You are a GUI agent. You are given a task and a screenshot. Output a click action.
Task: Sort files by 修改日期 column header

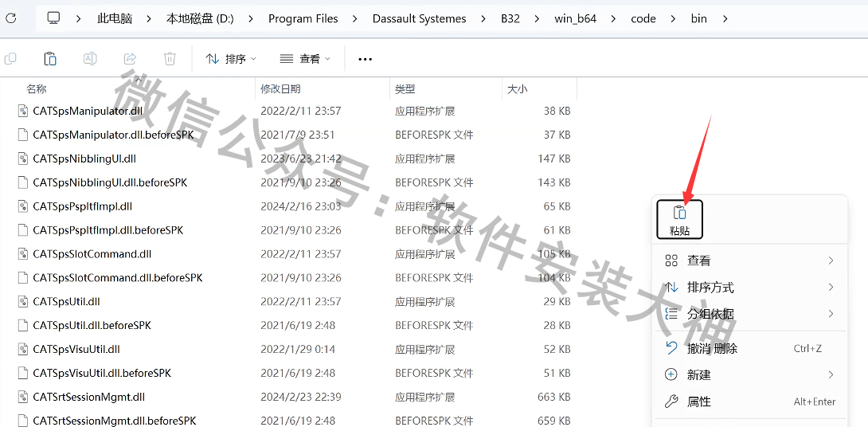280,89
